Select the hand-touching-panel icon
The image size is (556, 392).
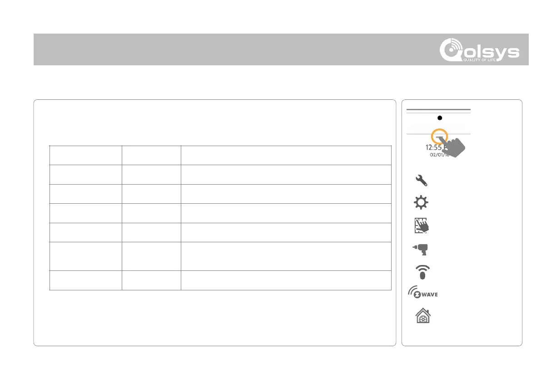point(421,225)
